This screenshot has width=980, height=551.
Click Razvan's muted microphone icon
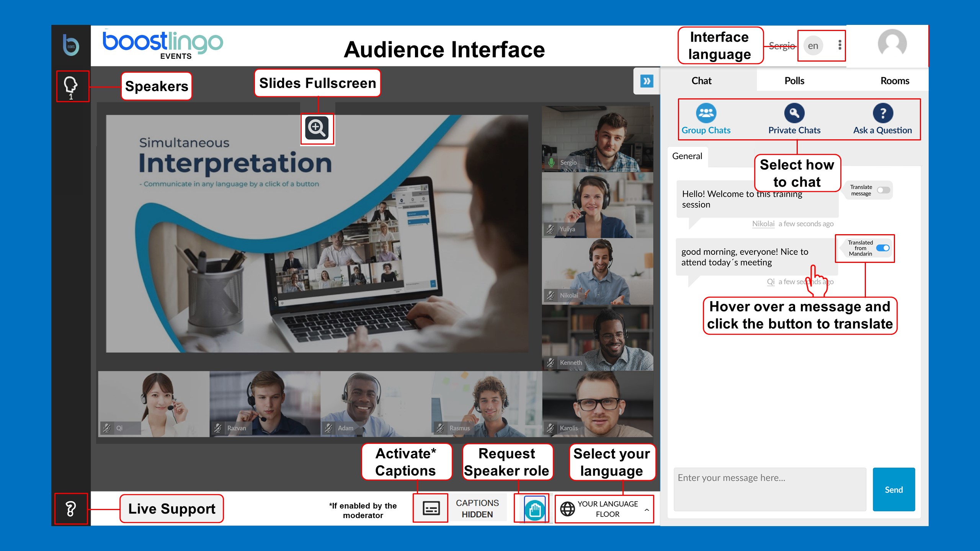(x=218, y=428)
